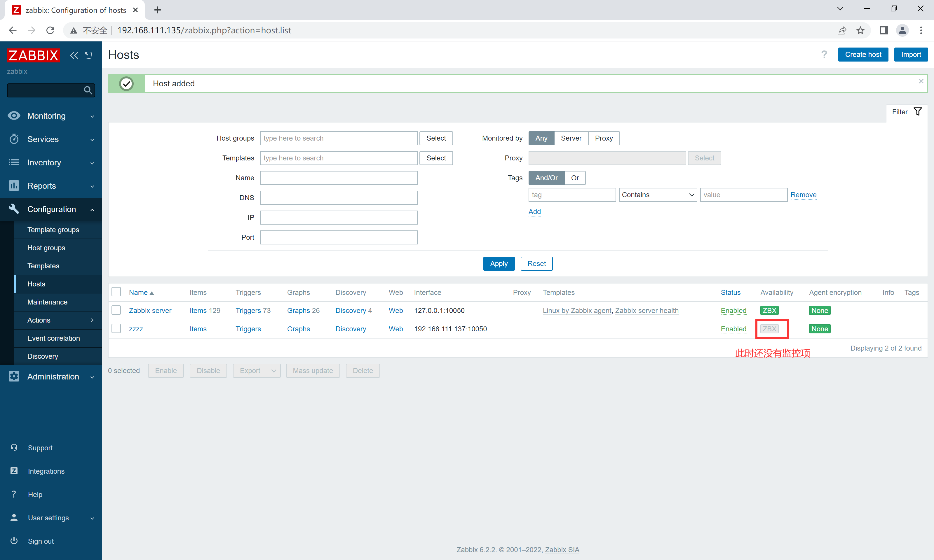Check the Zabbix server row checkbox
The height and width of the screenshot is (560, 934).
[116, 310]
